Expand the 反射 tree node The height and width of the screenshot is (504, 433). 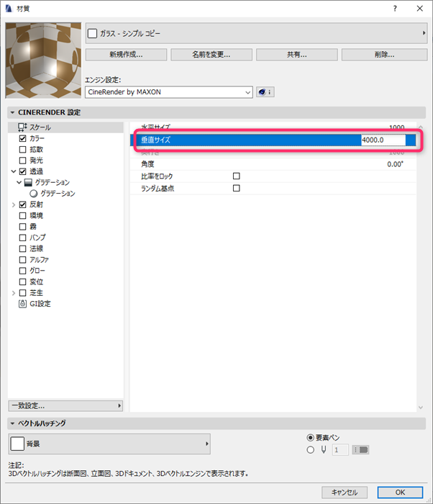point(14,204)
